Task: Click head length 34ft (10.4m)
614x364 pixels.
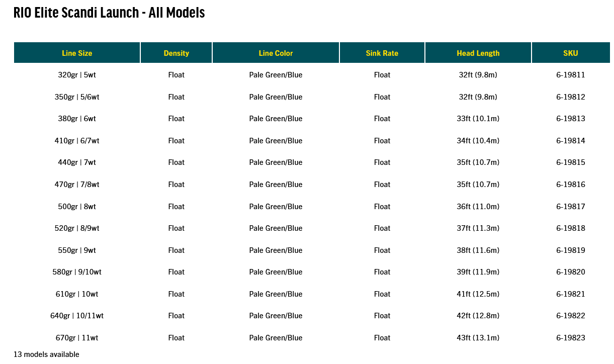Action: pyautogui.click(x=478, y=141)
